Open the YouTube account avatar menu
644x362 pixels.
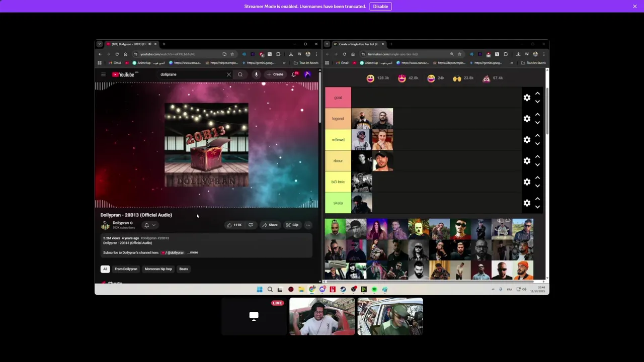(x=307, y=74)
